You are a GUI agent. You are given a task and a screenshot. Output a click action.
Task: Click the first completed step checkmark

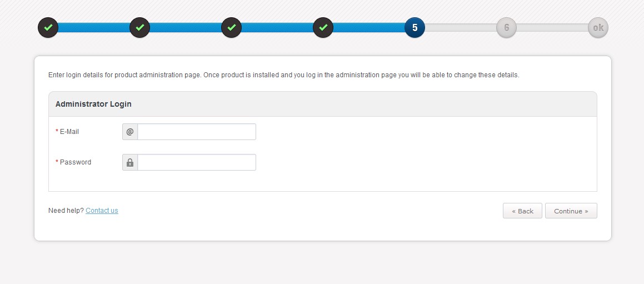click(48, 28)
